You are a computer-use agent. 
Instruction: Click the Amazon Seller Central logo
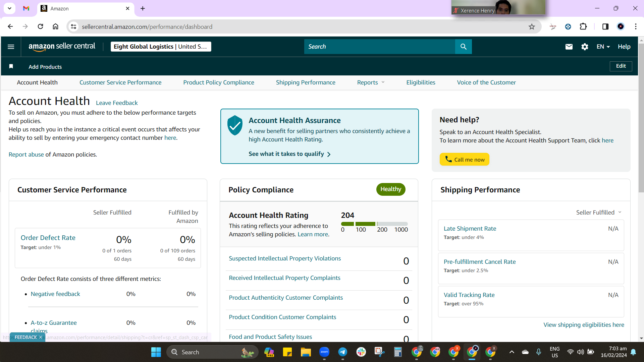(62, 47)
